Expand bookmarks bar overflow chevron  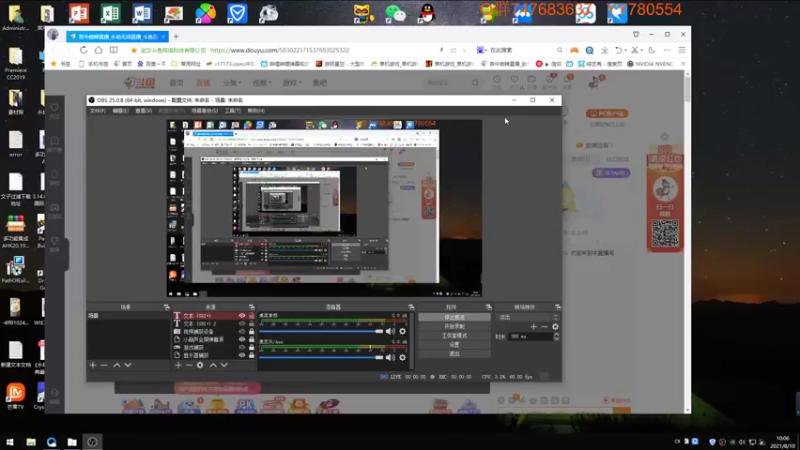click(683, 64)
